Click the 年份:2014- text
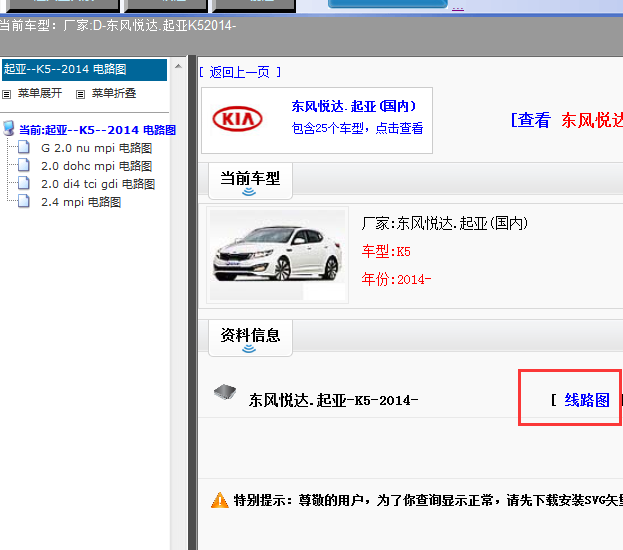 396,279
